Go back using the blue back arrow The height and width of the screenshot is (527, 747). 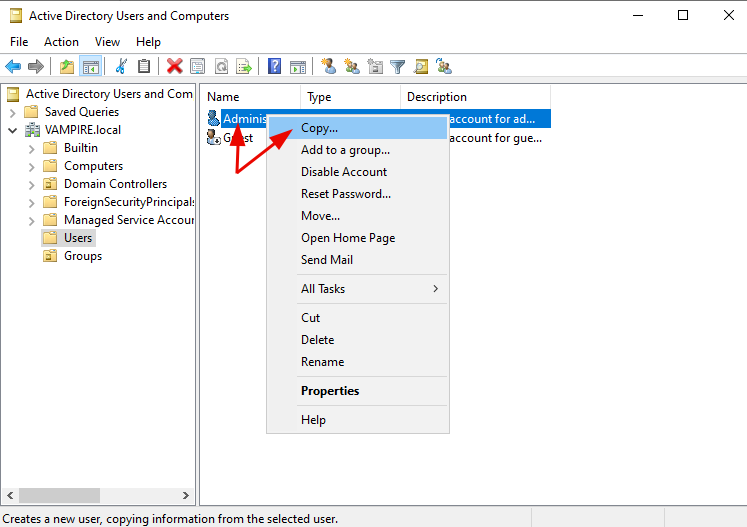pyautogui.click(x=13, y=66)
